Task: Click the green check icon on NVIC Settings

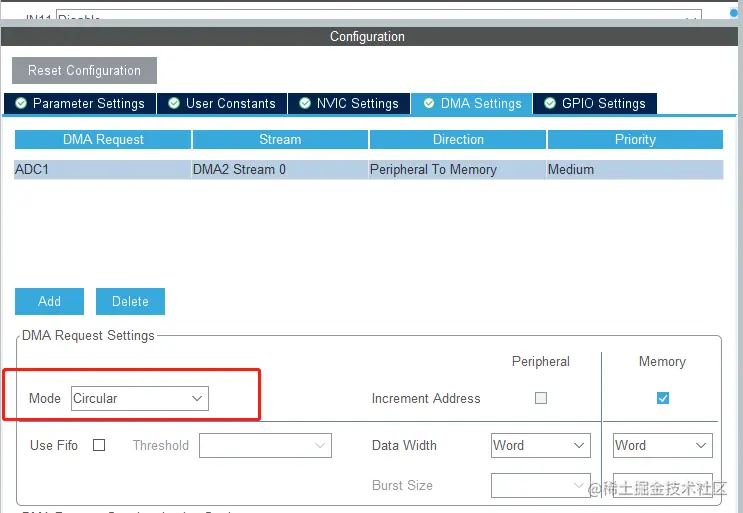Action: point(305,103)
